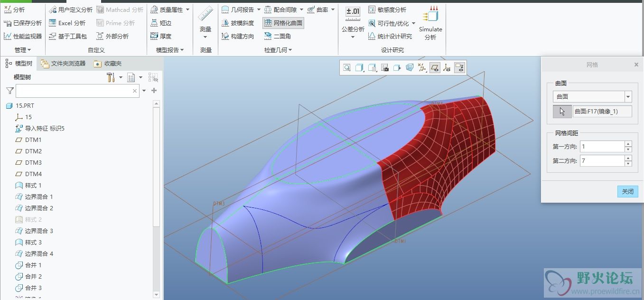Click the refit zoom icon in graphics toolbar
644x300 pixels.
[347, 68]
